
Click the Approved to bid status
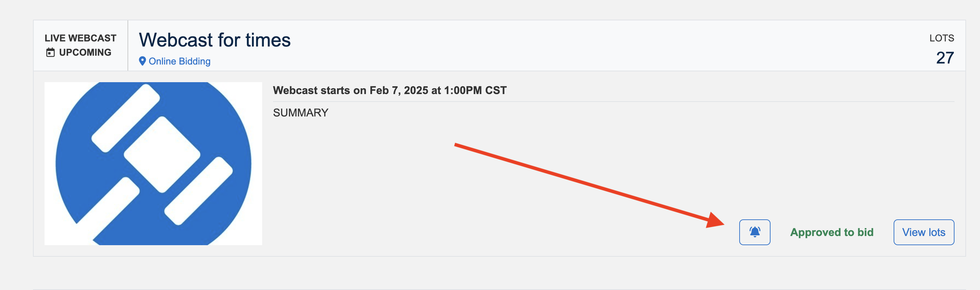click(x=832, y=232)
